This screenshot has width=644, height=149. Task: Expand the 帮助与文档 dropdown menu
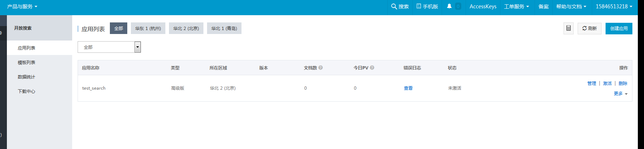coord(571,7)
